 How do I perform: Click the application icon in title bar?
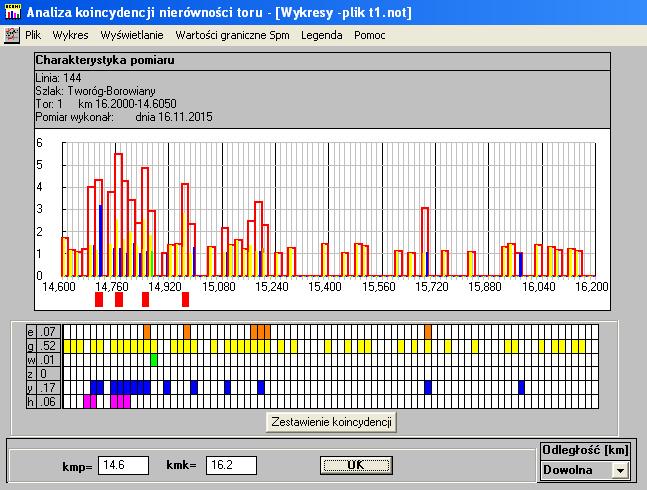(12, 12)
